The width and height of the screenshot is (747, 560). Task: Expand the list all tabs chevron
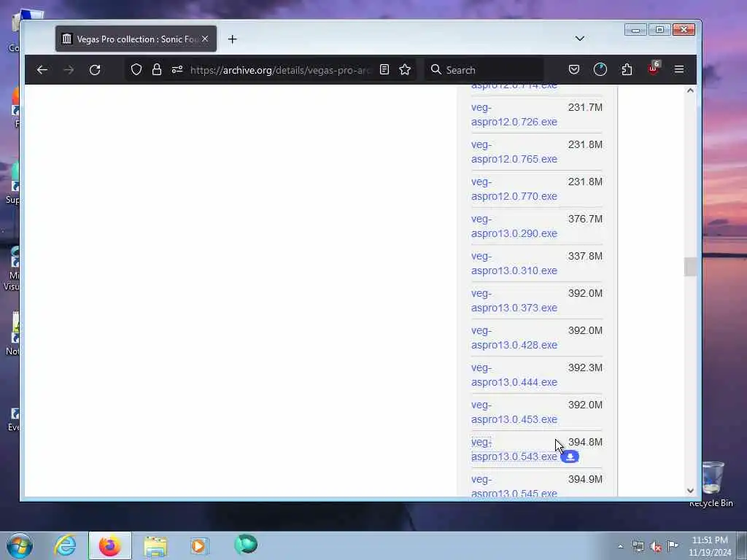click(x=580, y=39)
